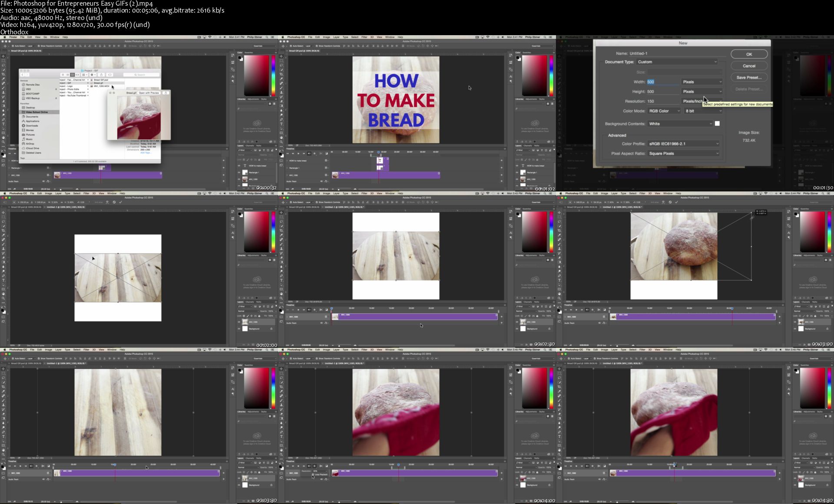Hide the Rectangle 1 layer in 00:01:02 frame
The width and height of the screenshot is (834, 504).
pos(517,172)
